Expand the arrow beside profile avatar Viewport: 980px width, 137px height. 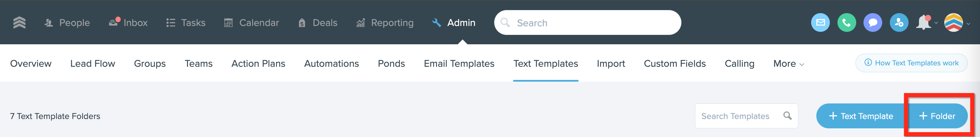click(969, 24)
